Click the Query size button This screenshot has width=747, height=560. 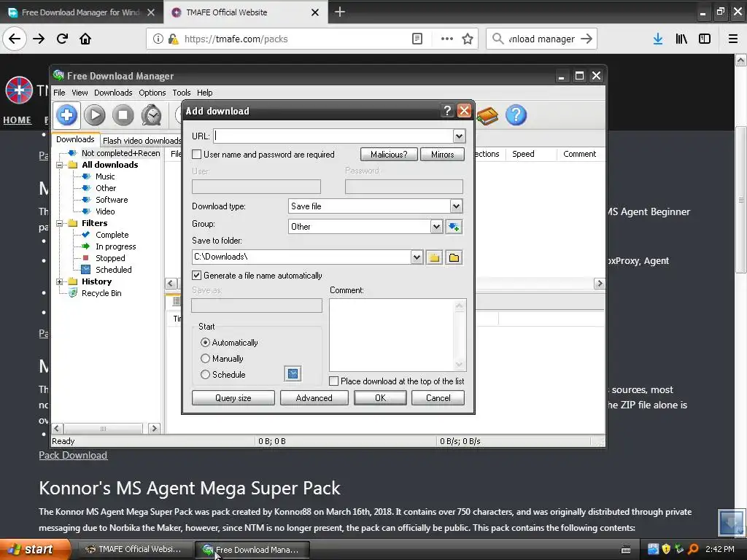pos(233,397)
